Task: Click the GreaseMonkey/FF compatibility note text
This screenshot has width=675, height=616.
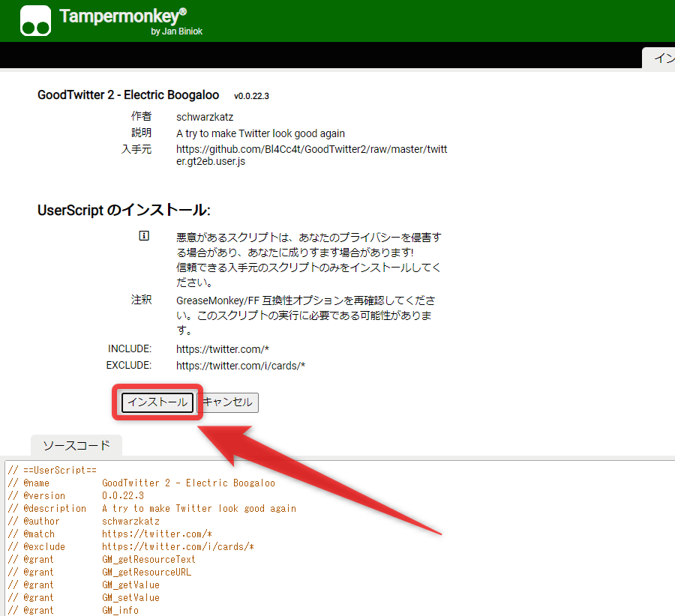Action: (306, 315)
